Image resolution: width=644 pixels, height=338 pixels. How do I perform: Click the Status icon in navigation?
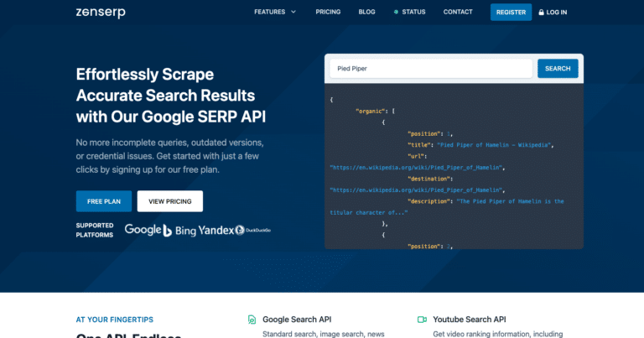pos(396,13)
